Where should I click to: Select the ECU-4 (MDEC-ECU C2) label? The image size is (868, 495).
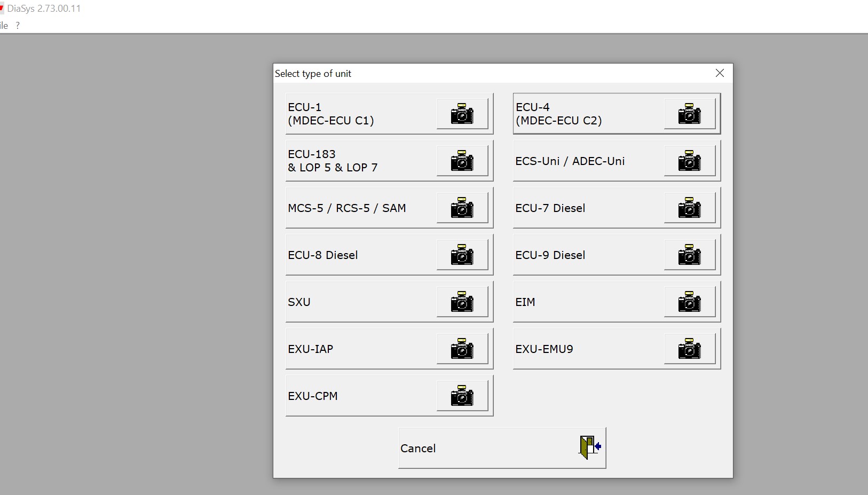(x=559, y=114)
